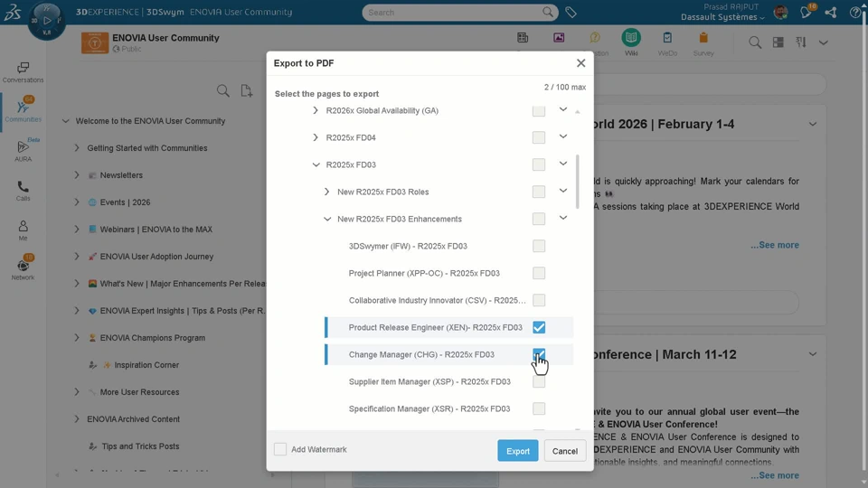Image resolution: width=868 pixels, height=488 pixels.
Task: Open Getting Started with Communities page
Action: [147, 147]
